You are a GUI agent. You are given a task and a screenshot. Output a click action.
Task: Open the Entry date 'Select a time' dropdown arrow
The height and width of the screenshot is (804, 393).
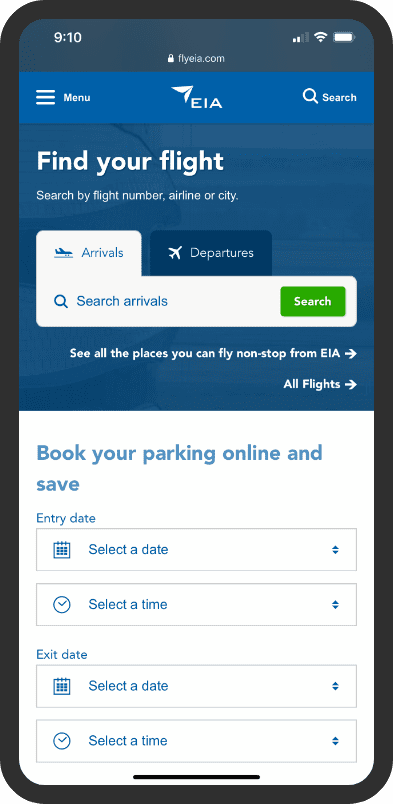click(x=335, y=605)
